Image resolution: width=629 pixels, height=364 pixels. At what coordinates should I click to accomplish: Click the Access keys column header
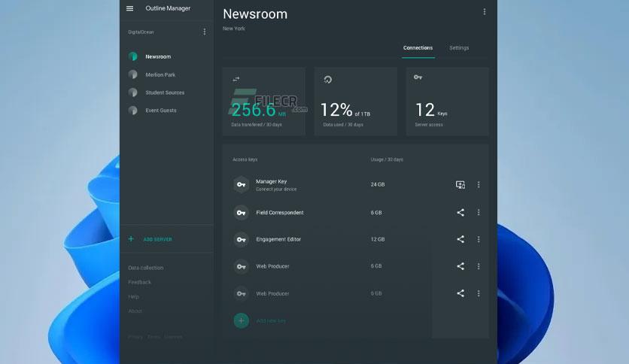click(245, 159)
